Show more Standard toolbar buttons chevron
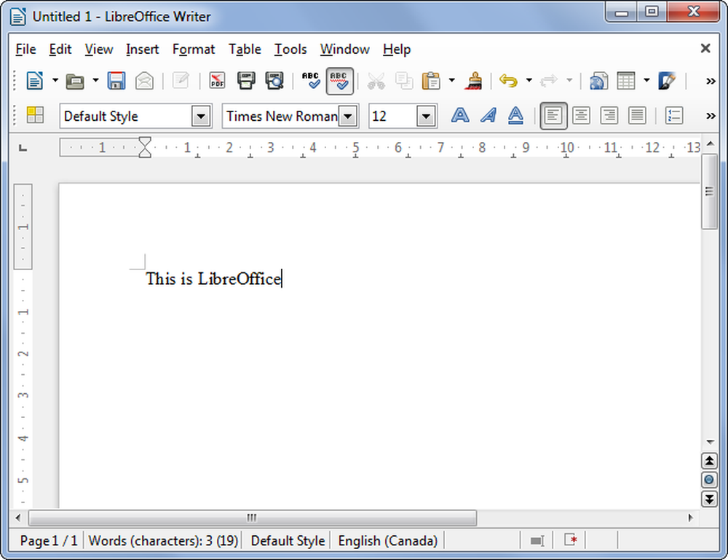Viewport: 728px width, 560px height. [x=711, y=82]
